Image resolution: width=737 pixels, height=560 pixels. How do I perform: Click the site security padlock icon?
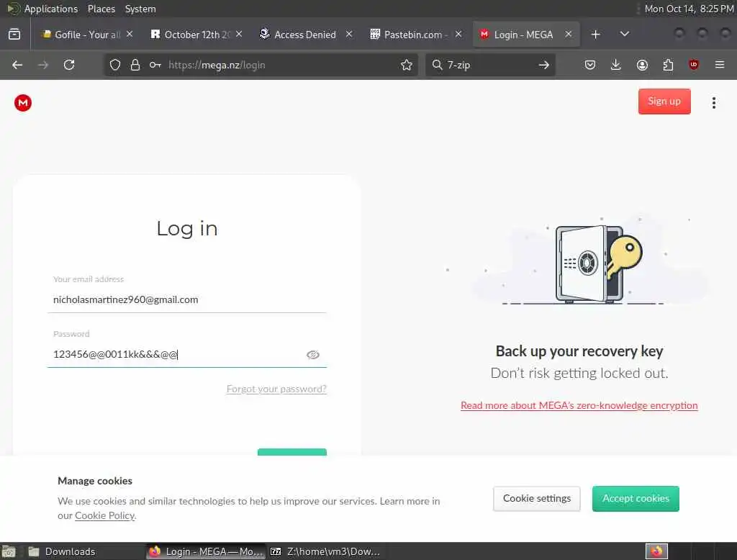click(x=135, y=65)
